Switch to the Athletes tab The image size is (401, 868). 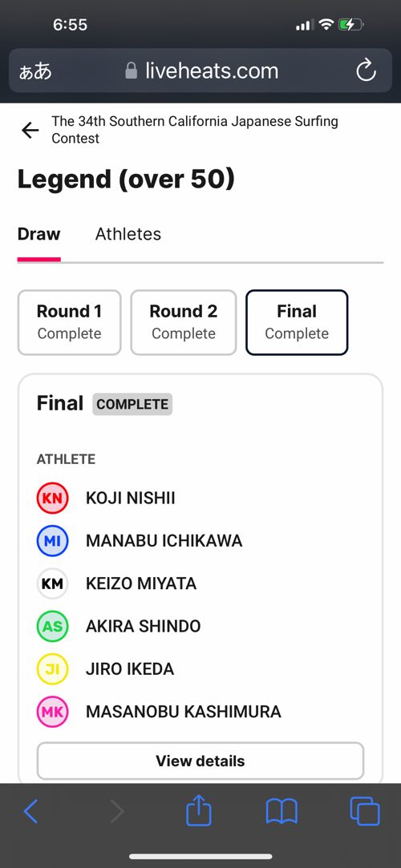(128, 234)
